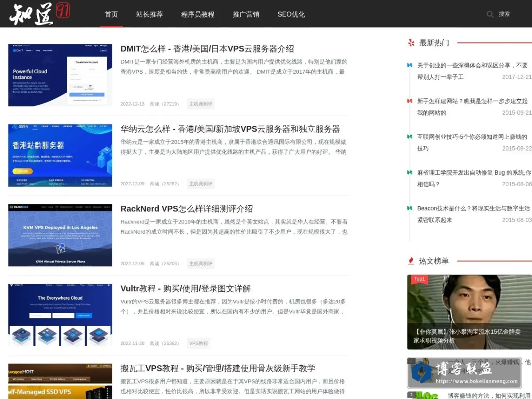Open 互联网创业技巧-5个你必须知道 link

(472, 142)
